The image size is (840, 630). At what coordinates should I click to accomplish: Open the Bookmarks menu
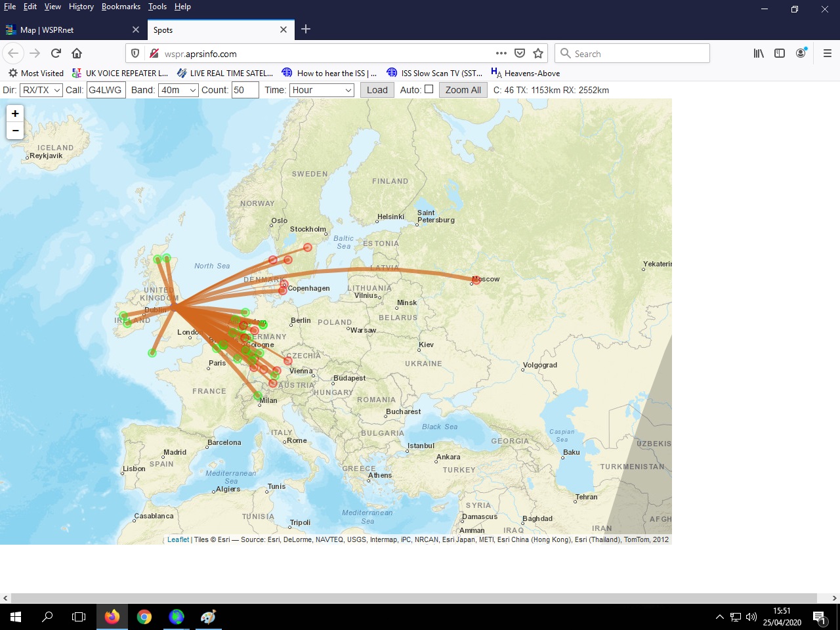pyautogui.click(x=121, y=7)
